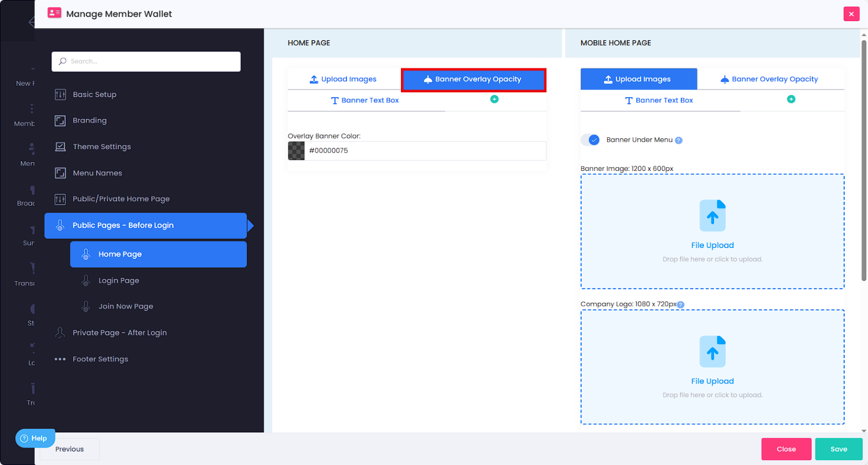Click the Login Page icon

coord(86,281)
